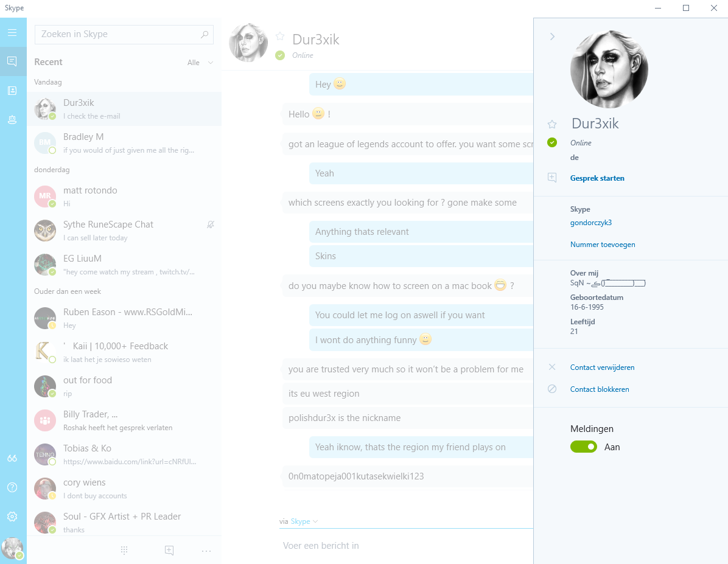Click the large Dur3xik profile picture in the panel
The image size is (728, 564).
click(609, 69)
